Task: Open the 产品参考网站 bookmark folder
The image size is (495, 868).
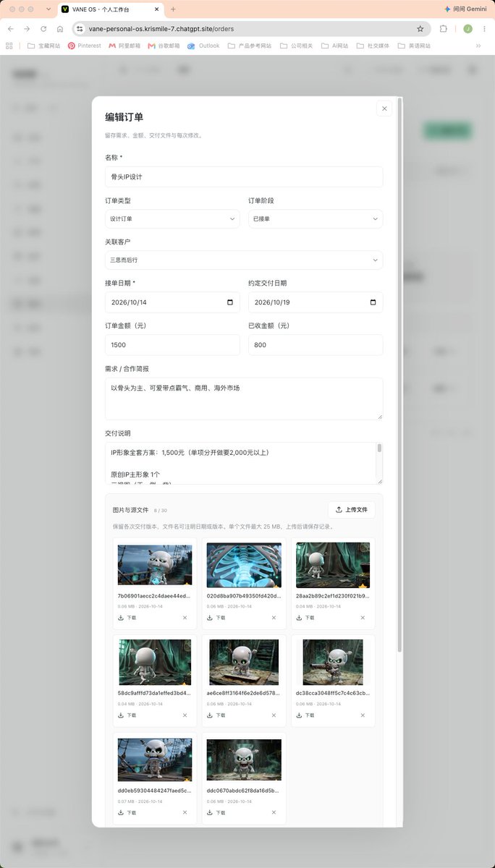Action: tap(250, 46)
